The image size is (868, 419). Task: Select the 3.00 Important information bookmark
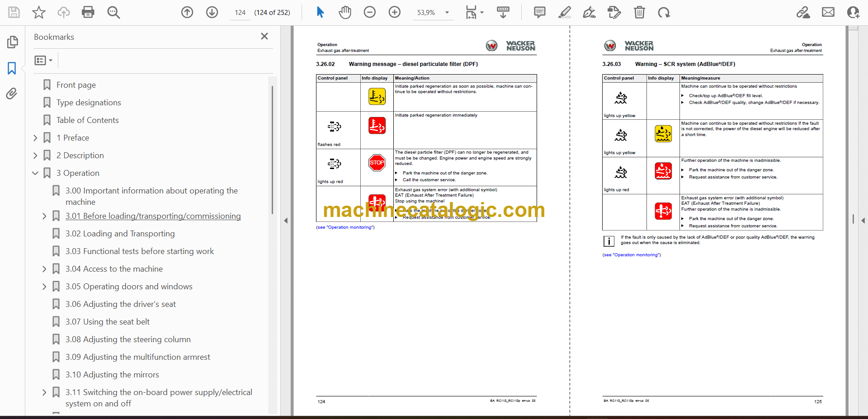click(x=151, y=196)
